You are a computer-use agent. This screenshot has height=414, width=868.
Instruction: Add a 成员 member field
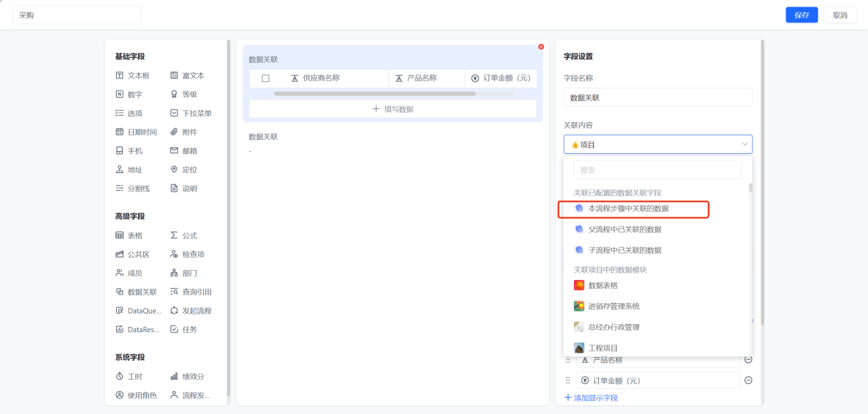(x=129, y=273)
